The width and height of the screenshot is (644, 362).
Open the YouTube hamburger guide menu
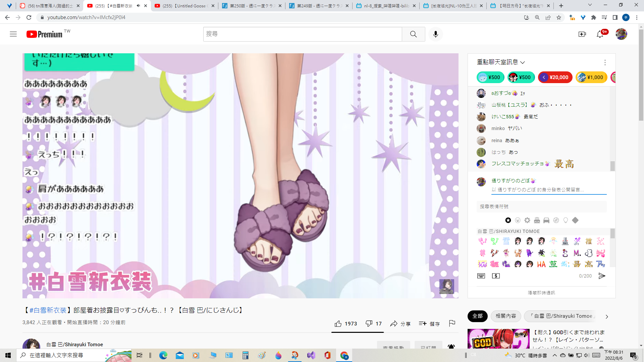(13, 34)
